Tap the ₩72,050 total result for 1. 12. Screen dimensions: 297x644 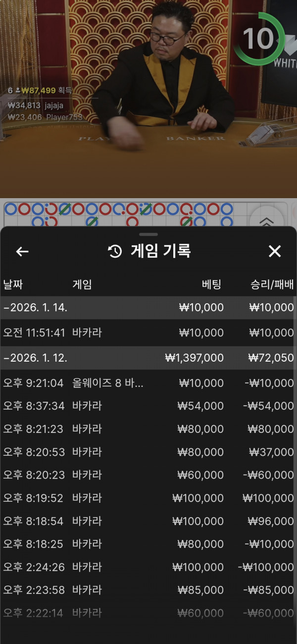pyautogui.click(x=271, y=358)
